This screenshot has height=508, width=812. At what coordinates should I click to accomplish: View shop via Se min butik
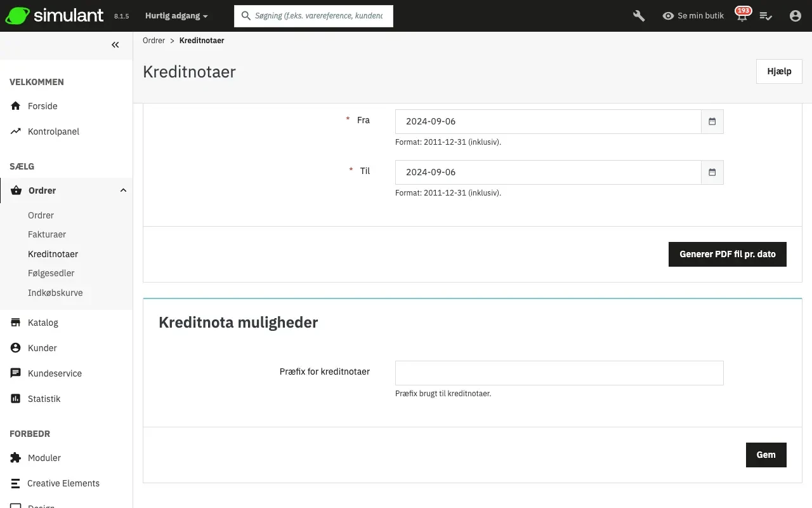tap(693, 16)
